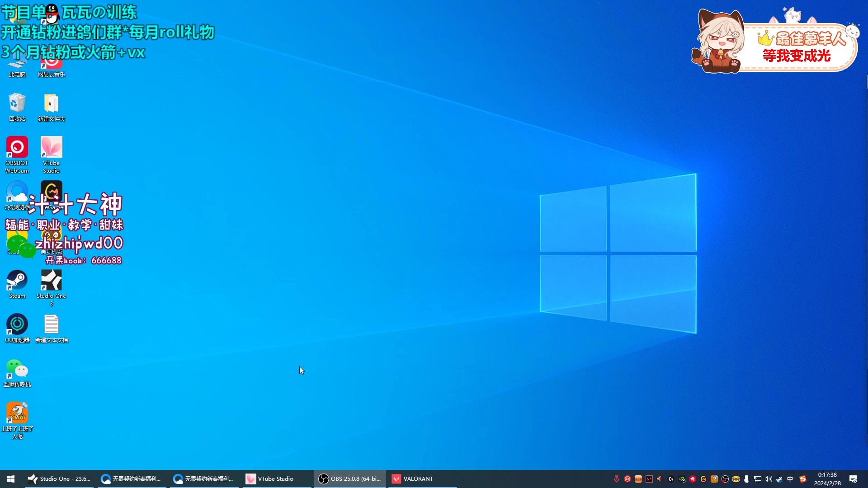Open network settings tray icon
This screenshot has height=488, width=868.
pyautogui.click(x=758, y=479)
